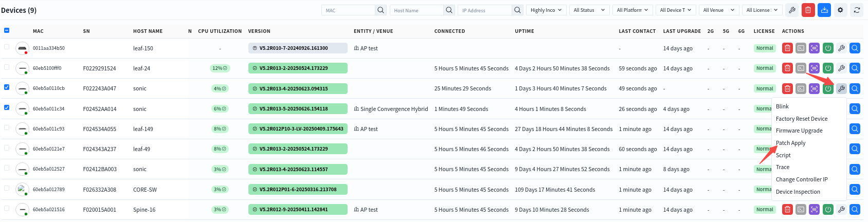Open table settings via the gear icon

(840, 10)
